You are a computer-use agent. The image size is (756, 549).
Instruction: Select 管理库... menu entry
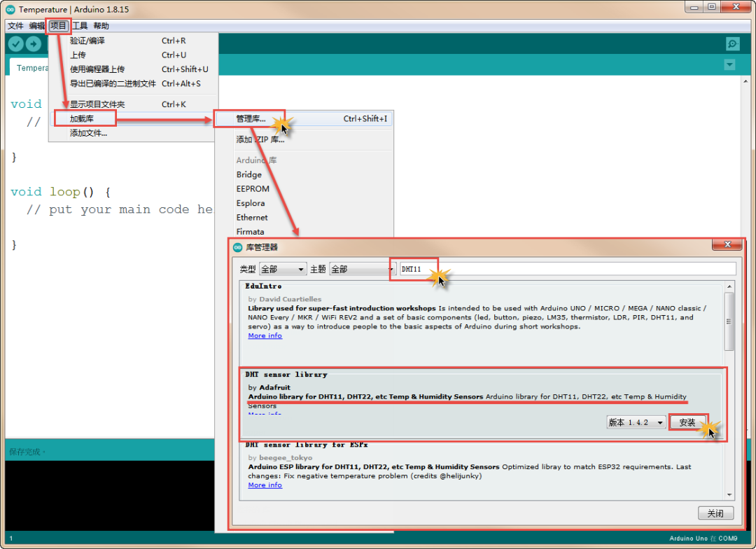[251, 119]
